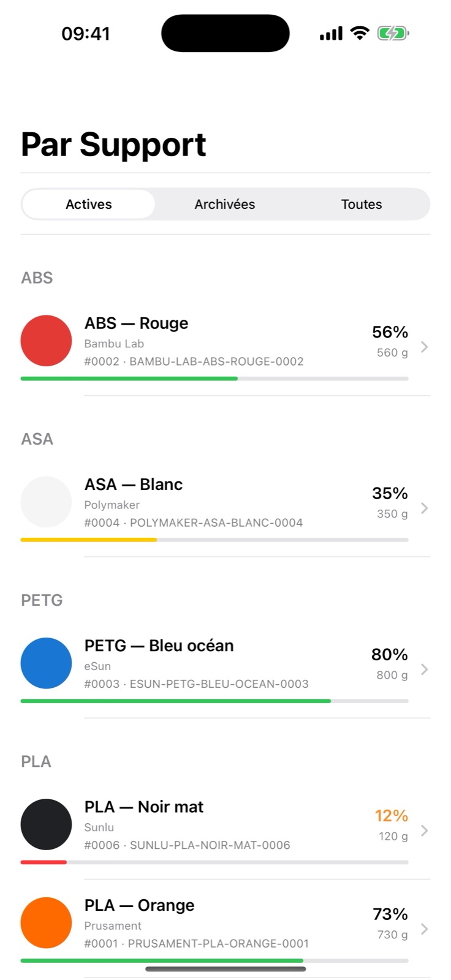Tap the battery charging icon in status bar
Image resolution: width=451 pixels, height=980 pixels.
coord(393,33)
